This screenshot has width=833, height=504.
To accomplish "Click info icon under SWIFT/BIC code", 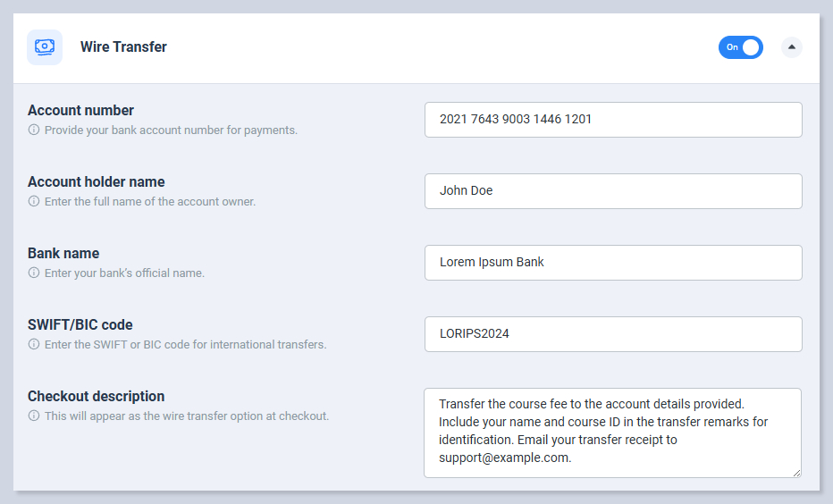I will pyautogui.click(x=34, y=345).
